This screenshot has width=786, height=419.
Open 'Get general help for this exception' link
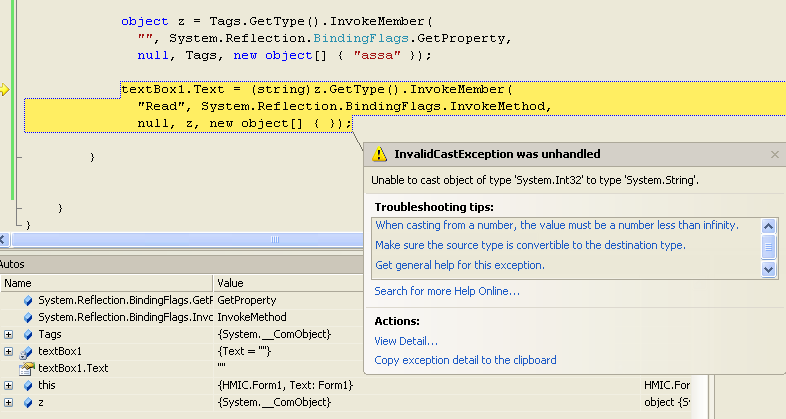tap(460, 265)
